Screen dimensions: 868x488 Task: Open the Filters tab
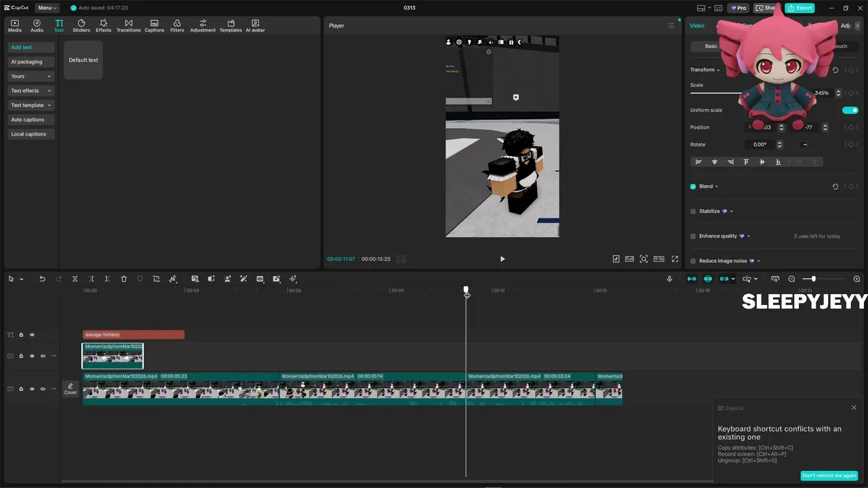[177, 26]
